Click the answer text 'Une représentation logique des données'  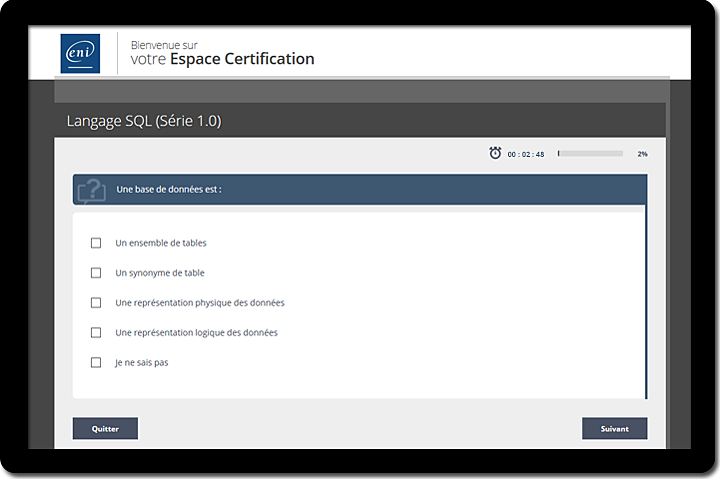pyautogui.click(x=196, y=333)
